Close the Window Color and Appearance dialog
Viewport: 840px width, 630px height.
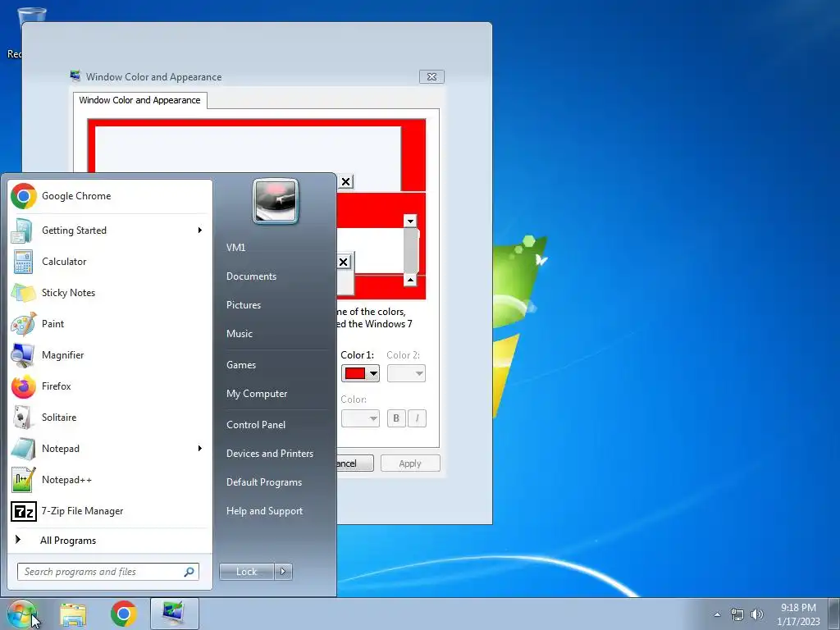[431, 76]
